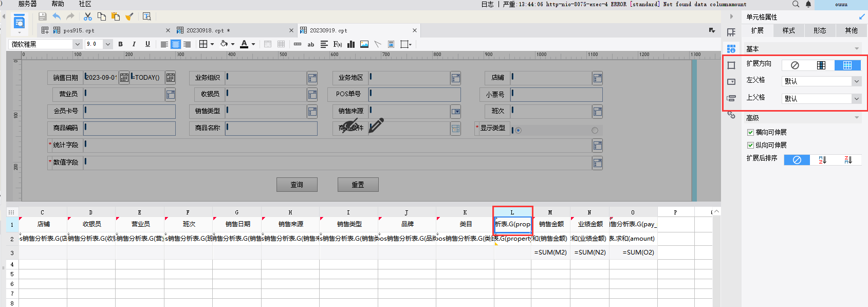Switch to the 样式 tab
This screenshot has height=307, width=868.
coord(789,31)
